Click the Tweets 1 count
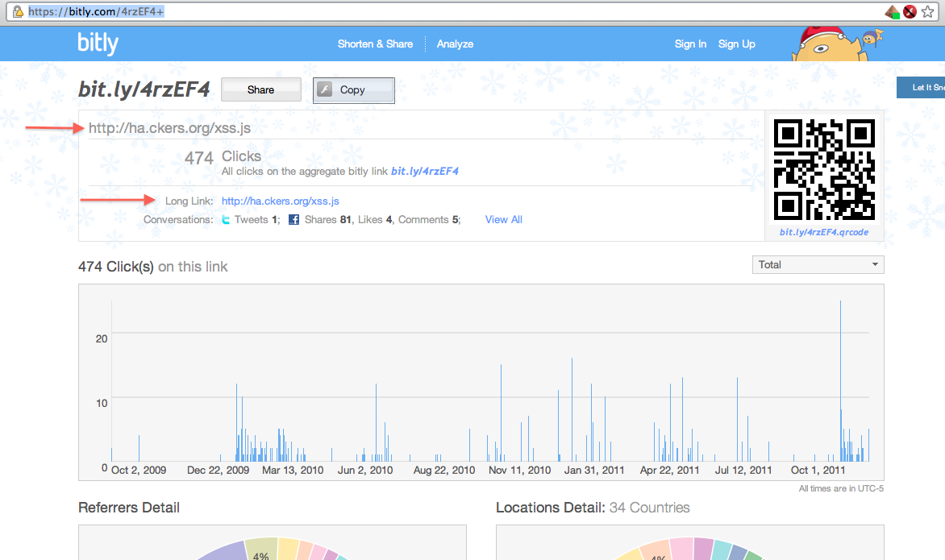The height and width of the screenshot is (560, 945). pyautogui.click(x=257, y=220)
